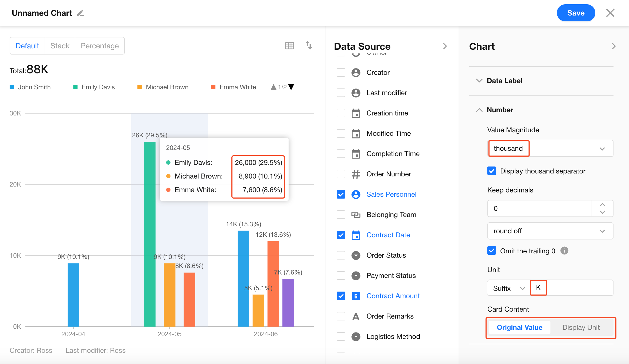Image resolution: width=629 pixels, height=364 pixels.
Task: Open the round off dropdown
Action: point(550,231)
